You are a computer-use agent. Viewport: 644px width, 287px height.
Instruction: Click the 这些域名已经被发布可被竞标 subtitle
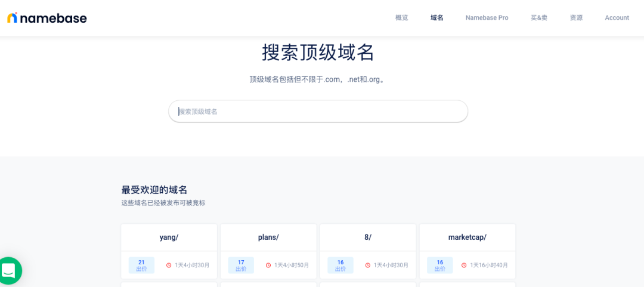click(163, 203)
